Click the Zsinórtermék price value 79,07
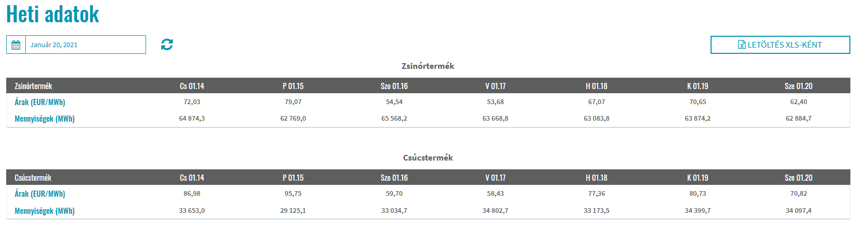The image size is (868, 232). coord(293,102)
